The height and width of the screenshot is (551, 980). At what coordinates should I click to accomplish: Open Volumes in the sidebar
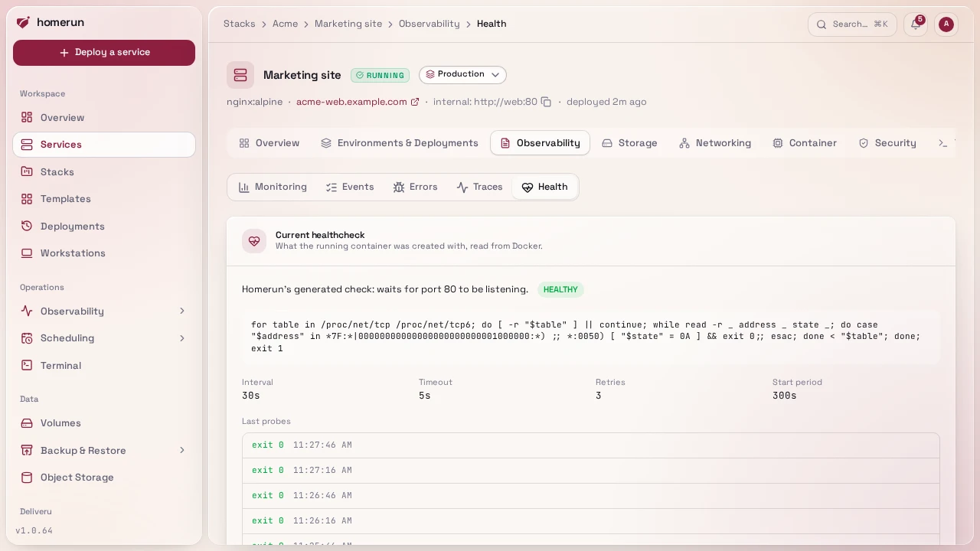click(104, 423)
